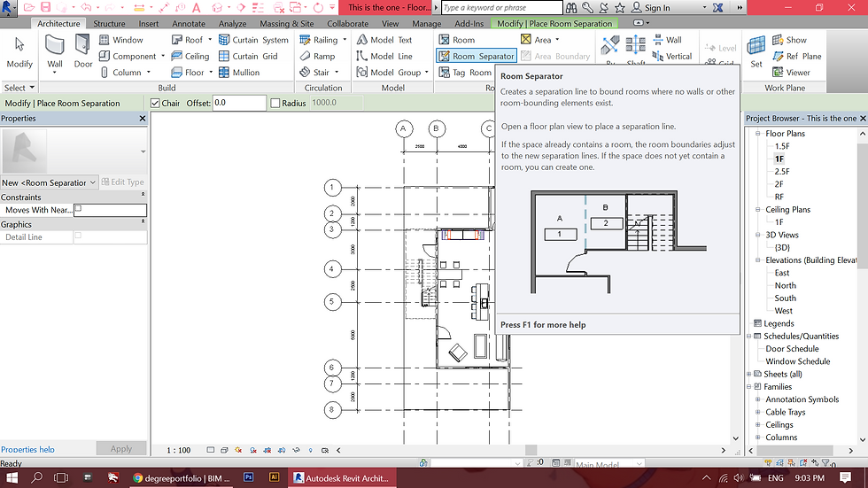This screenshot has height=488, width=868.
Task: Select the Mullion tool
Action: pos(239,73)
